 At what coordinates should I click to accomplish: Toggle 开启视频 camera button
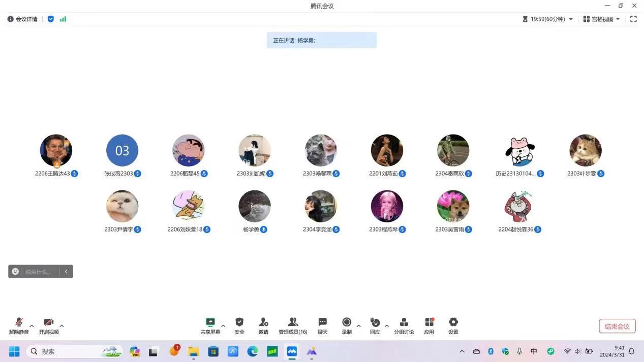pyautogui.click(x=49, y=322)
